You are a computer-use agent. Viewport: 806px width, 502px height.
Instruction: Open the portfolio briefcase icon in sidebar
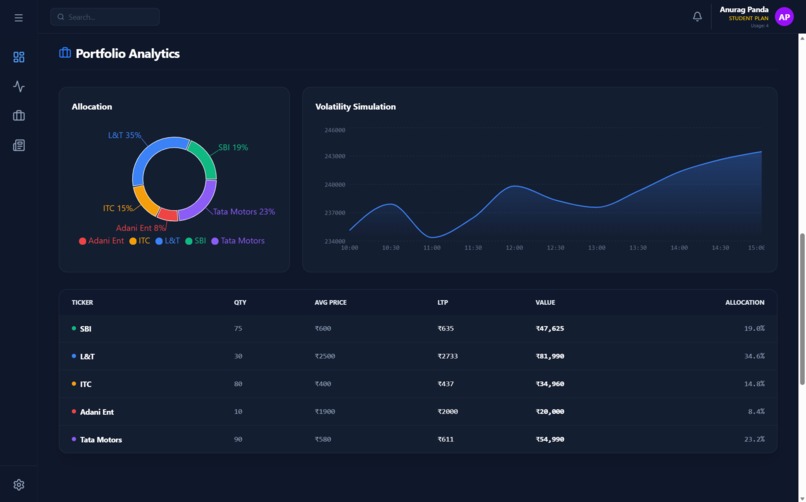coord(19,116)
